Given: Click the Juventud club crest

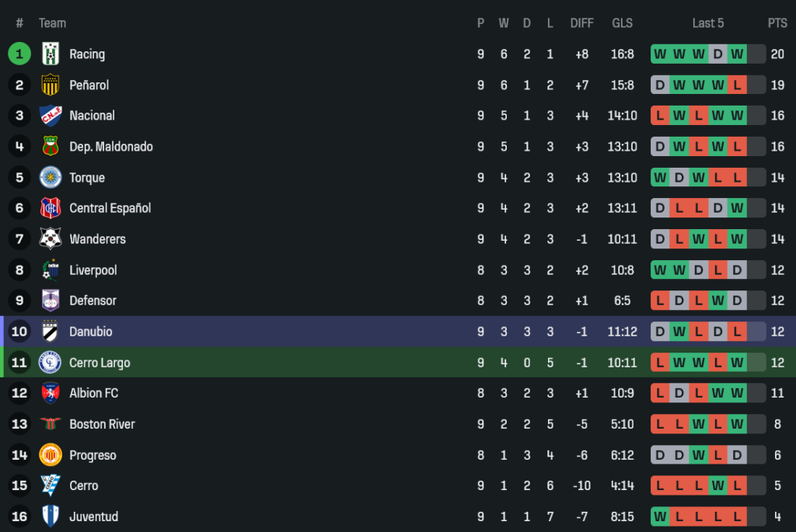Looking at the screenshot, I should pyautogui.click(x=51, y=516).
